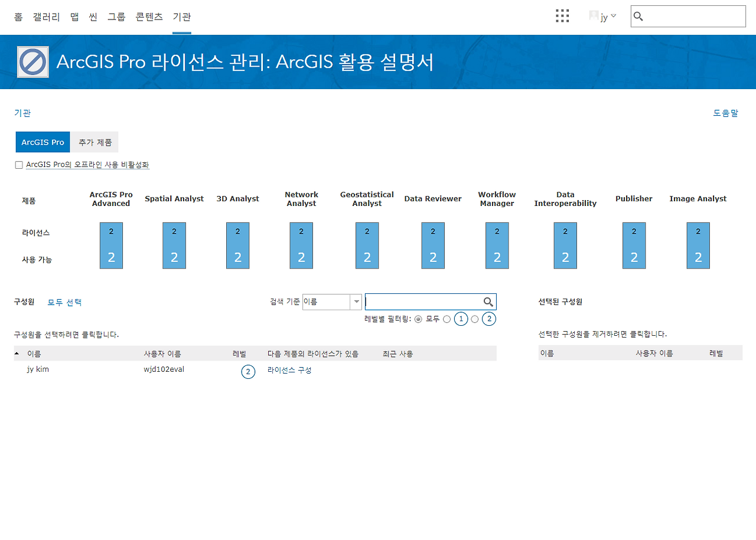Click the Image Analyst product heading
This screenshot has width=756, height=540.
[x=698, y=199]
